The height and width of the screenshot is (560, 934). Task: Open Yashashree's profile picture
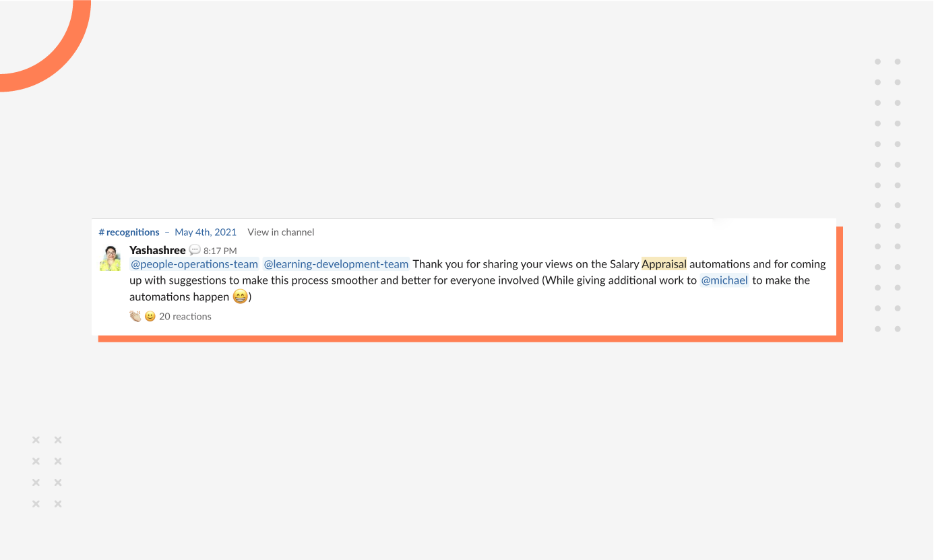(110, 258)
